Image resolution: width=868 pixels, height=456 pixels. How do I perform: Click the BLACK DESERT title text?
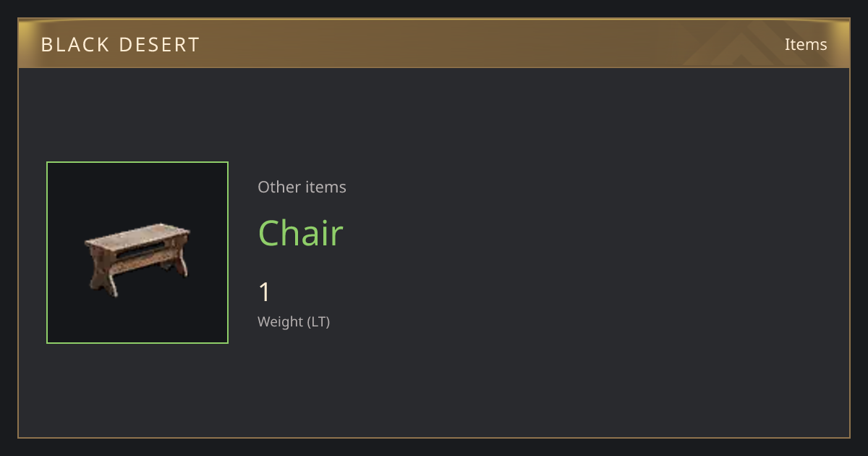(120, 45)
